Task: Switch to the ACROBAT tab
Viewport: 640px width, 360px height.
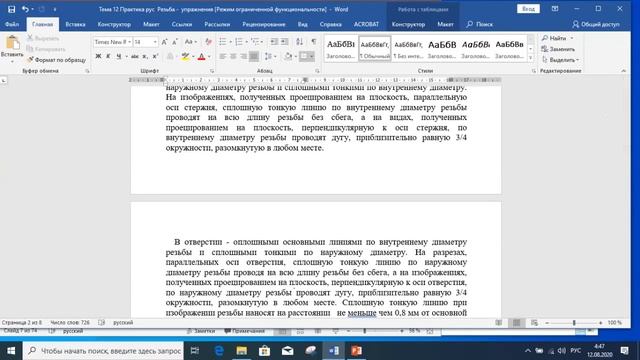Action: click(x=366, y=24)
